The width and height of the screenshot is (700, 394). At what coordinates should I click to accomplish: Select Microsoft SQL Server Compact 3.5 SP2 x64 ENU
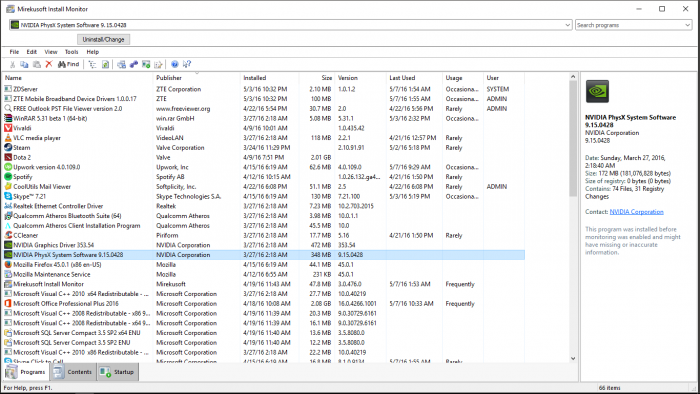pos(264,333)
